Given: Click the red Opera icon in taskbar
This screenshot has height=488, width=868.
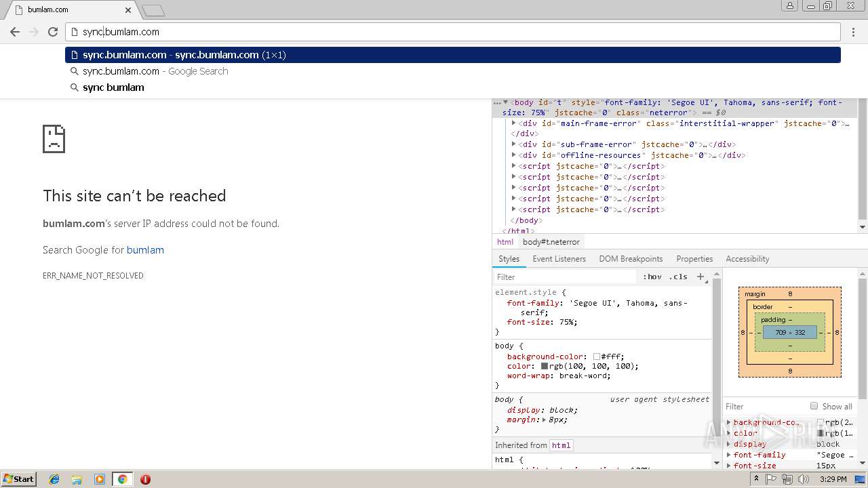Looking at the screenshot, I should pyautogui.click(x=145, y=479).
